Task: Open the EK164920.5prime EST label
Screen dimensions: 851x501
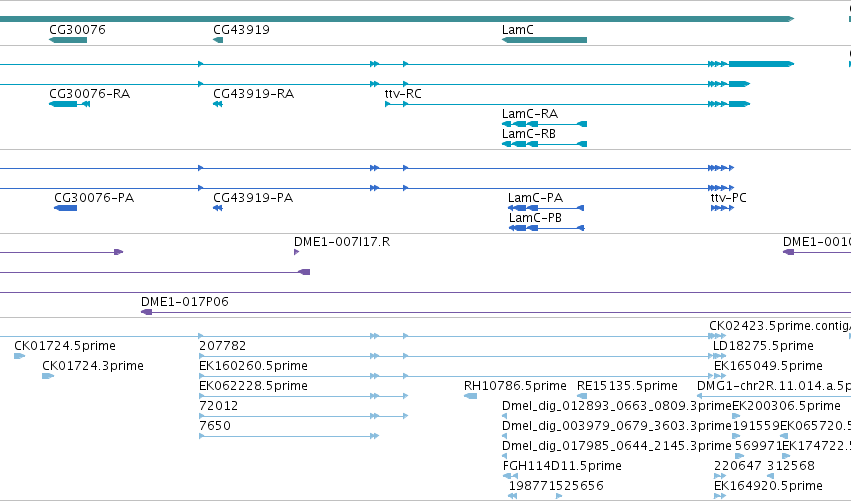Action: (x=769, y=486)
